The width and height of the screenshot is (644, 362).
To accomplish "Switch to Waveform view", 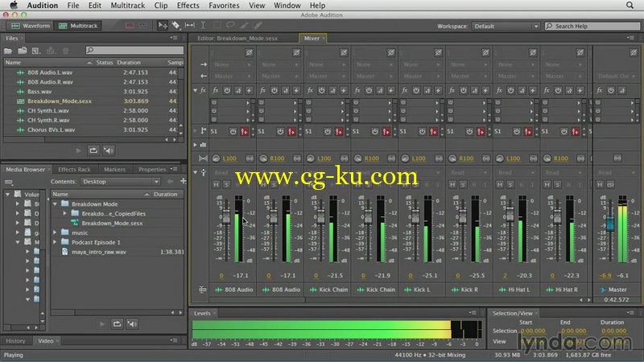I will [31, 26].
